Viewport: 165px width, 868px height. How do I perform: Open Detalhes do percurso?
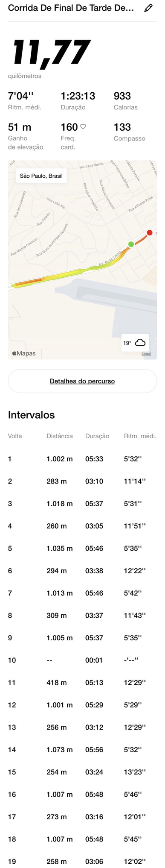[x=82, y=381]
